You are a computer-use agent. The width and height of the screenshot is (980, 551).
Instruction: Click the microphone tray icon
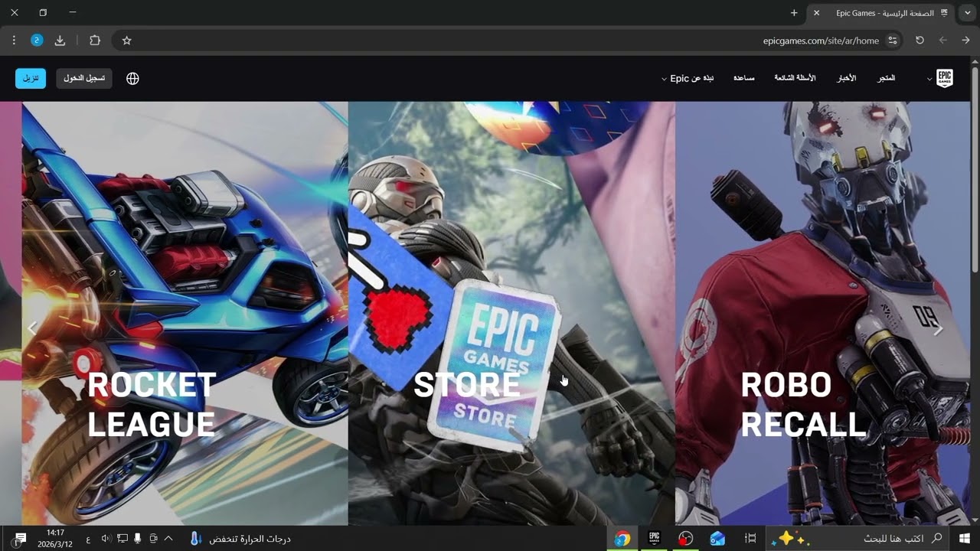138,539
